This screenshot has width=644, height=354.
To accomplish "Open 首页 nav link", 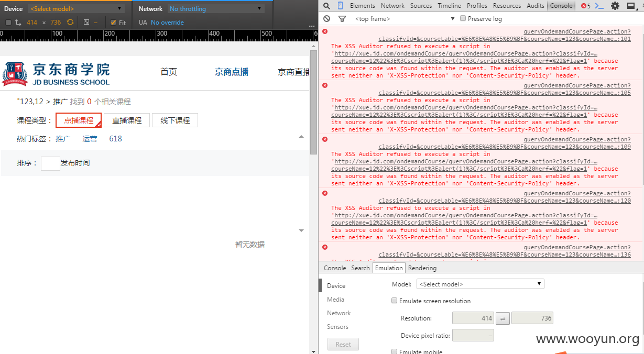I will tap(169, 72).
